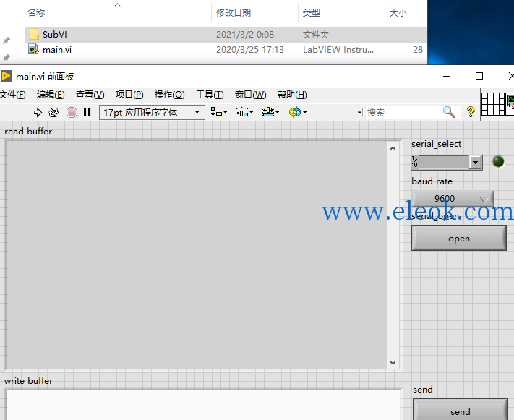Click the Run arrow button
This screenshot has height=420, width=514.
38,113
